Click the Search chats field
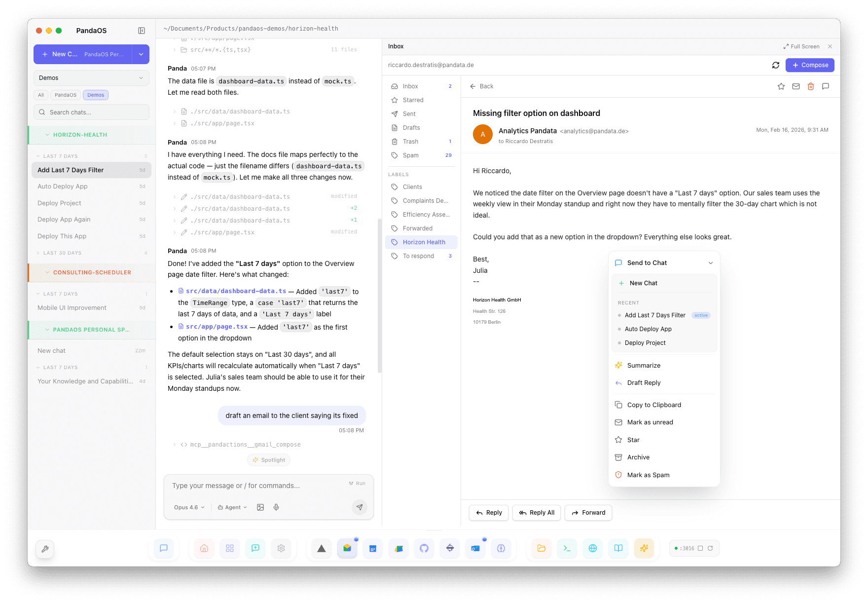This screenshot has height=603, width=868. pyautogui.click(x=91, y=112)
